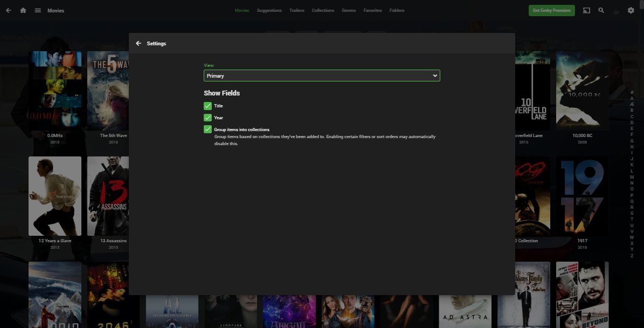This screenshot has width=644, height=328.
Task: Disable Group items into collections
Action: (207, 129)
